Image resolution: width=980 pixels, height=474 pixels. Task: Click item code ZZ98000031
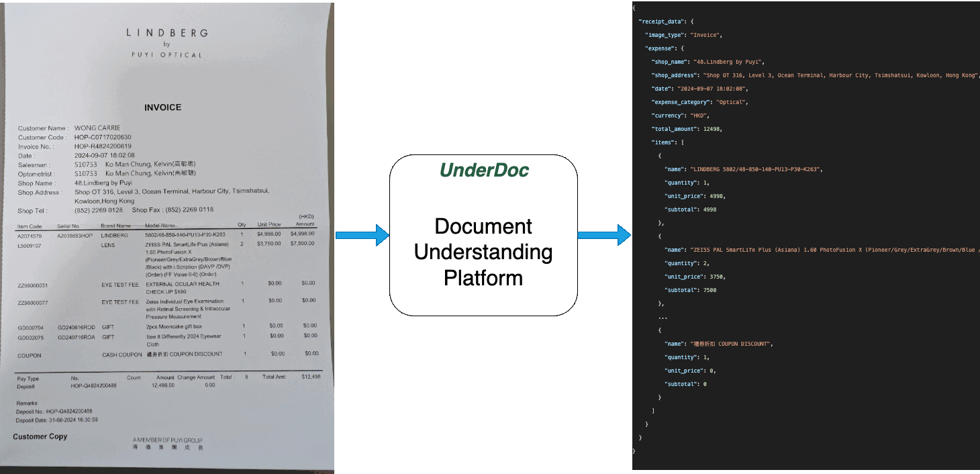[32, 286]
